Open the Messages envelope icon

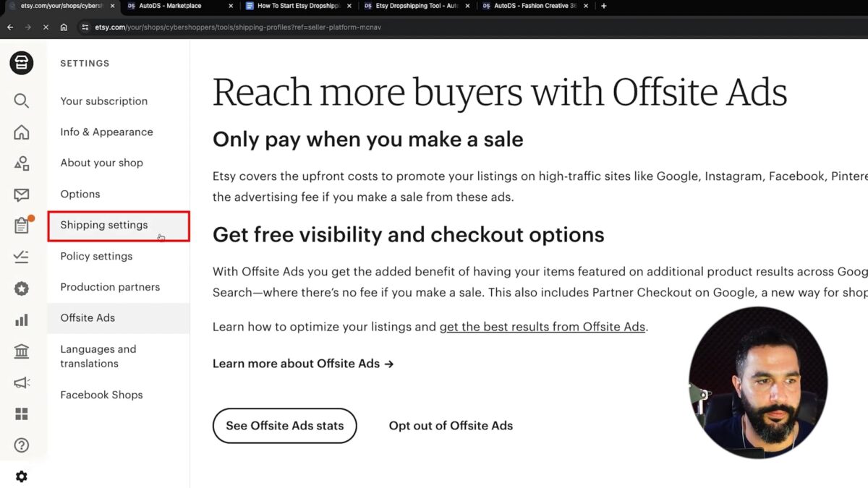pos(22,194)
